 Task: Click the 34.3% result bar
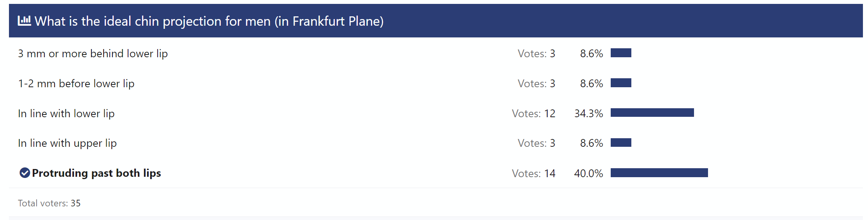pos(652,113)
